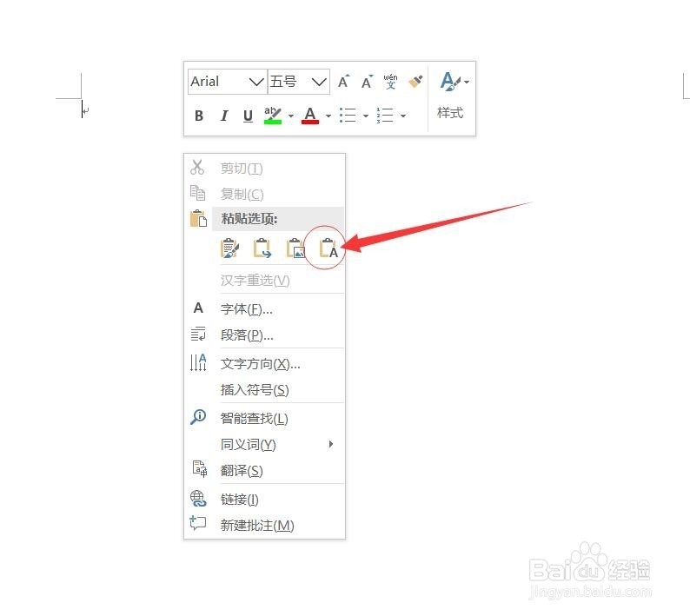Choose 链接(I) link entry
The width and height of the screenshot is (690, 616).
point(264,500)
